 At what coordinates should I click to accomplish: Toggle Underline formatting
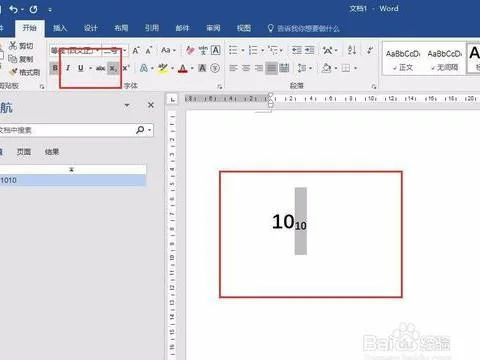(81, 68)
